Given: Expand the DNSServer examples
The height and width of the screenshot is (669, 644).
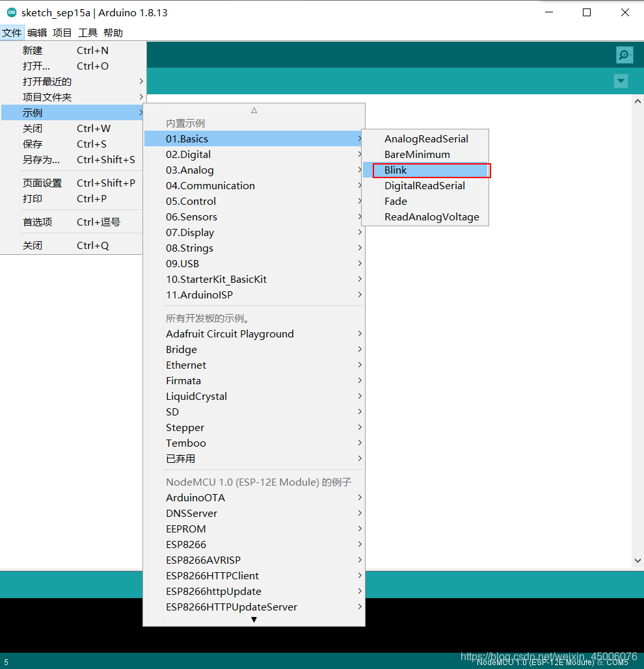Looking at the screenshot, I should (254, 513).
